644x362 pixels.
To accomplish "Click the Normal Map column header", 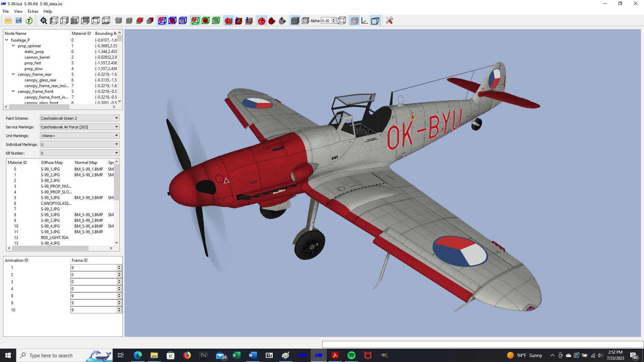I will pos(90,163).
